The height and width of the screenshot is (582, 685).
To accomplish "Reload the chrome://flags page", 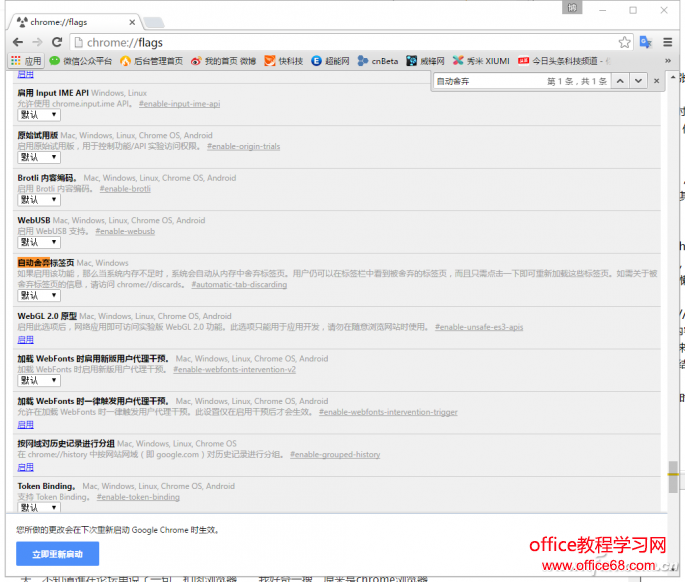I will point(57,42).
